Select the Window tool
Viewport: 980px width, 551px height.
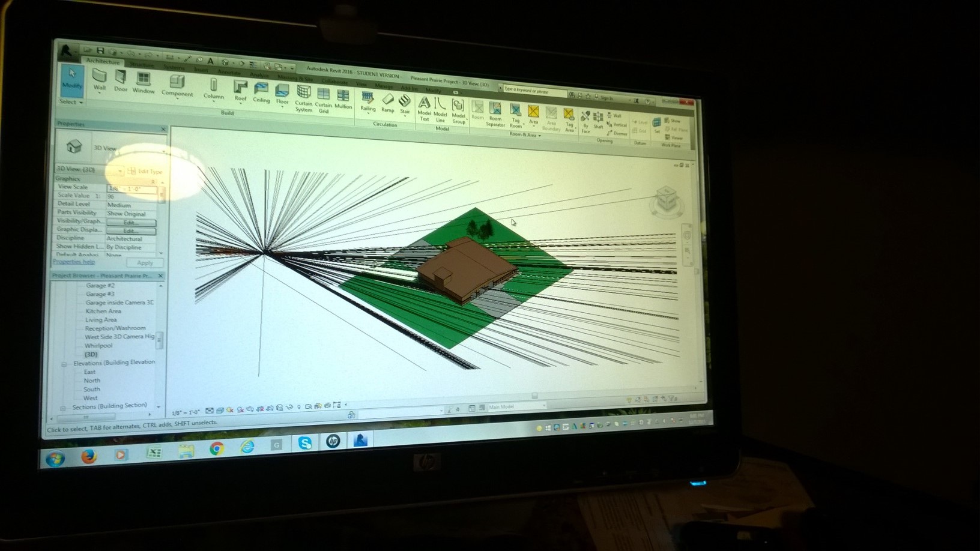(144, 83)
